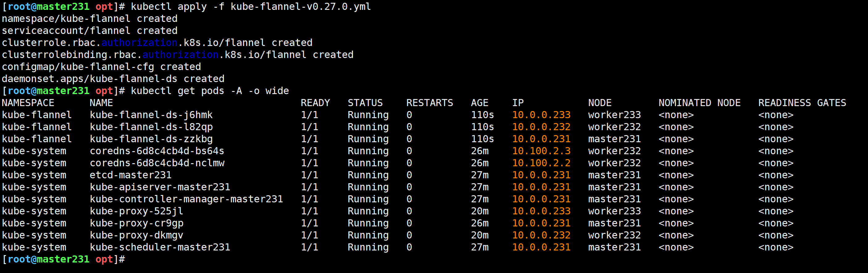Viewport: 868px width, 273px height.
Task: Click the NAME column header
Action: (x=101, y=103)
